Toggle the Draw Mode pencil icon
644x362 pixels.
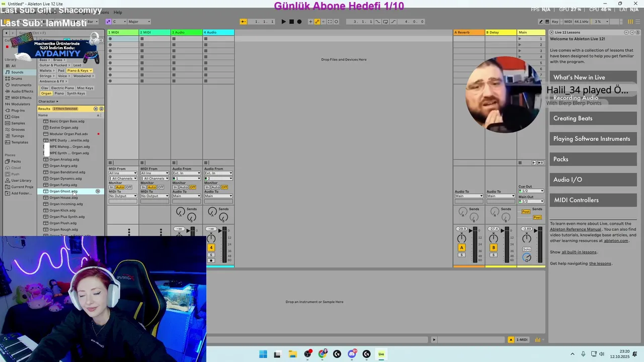541,22
